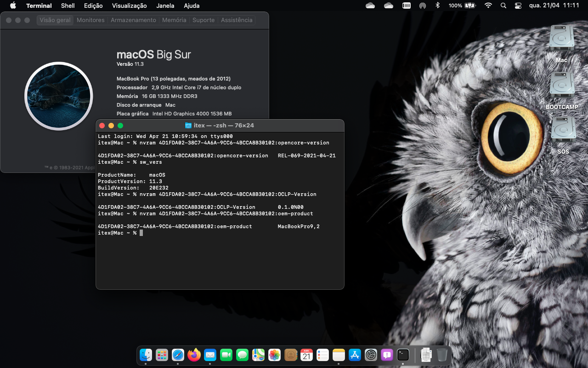The width and height of the screenshot is (588, 368).
Task: Click the date and time clock
Action: [x=554, y=6]
